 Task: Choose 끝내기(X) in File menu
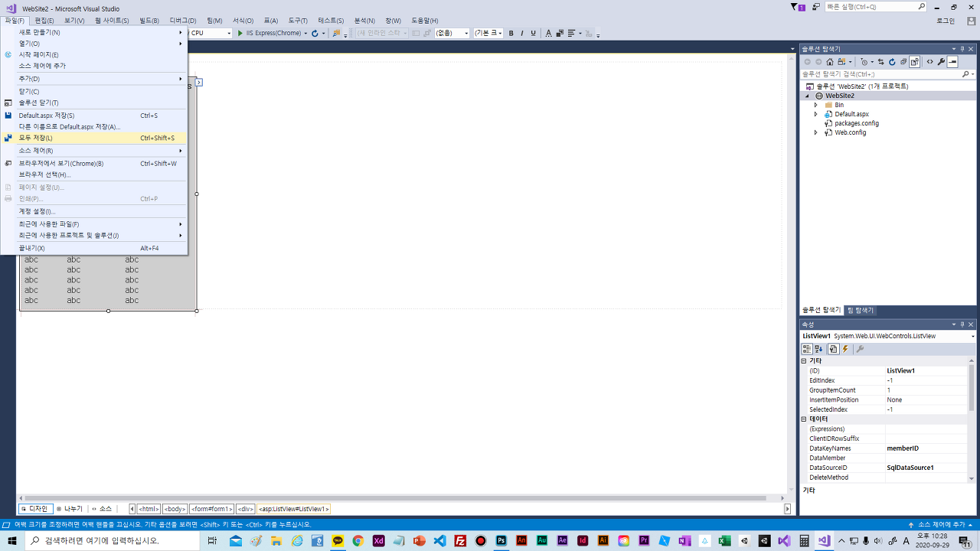point(94,248)
